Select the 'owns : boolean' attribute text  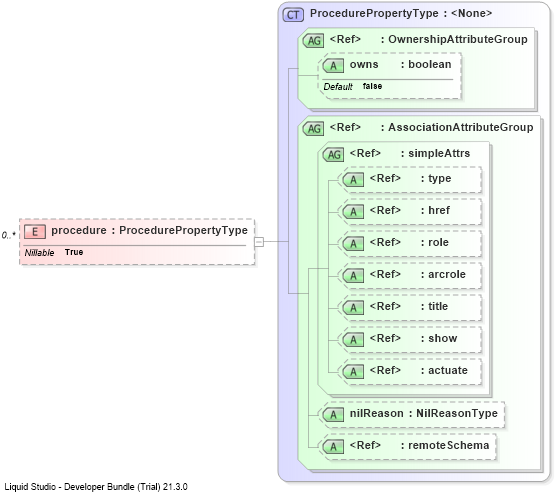point(401,64)
